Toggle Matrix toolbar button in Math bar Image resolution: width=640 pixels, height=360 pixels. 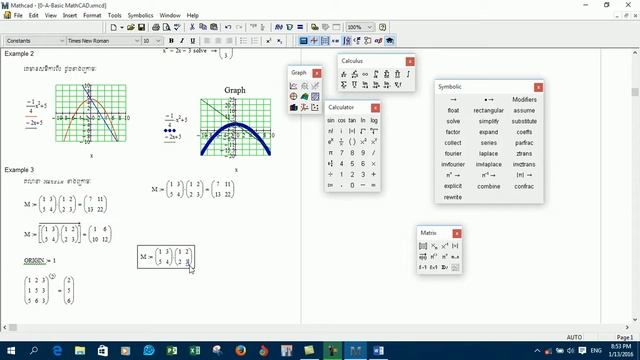[325, 41]
